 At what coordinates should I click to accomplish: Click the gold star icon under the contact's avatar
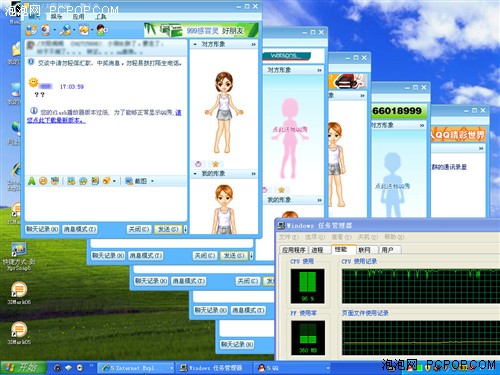click(215, 164)
